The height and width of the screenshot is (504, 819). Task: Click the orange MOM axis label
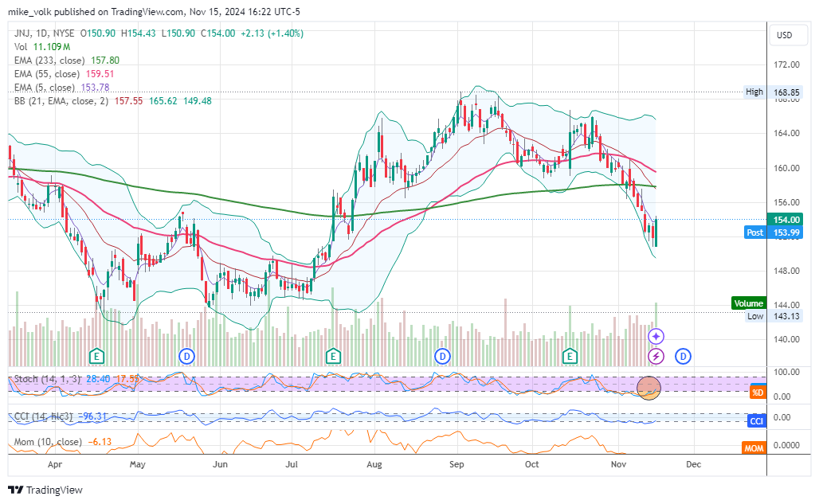pyautogui.click(x=754, y=448)
